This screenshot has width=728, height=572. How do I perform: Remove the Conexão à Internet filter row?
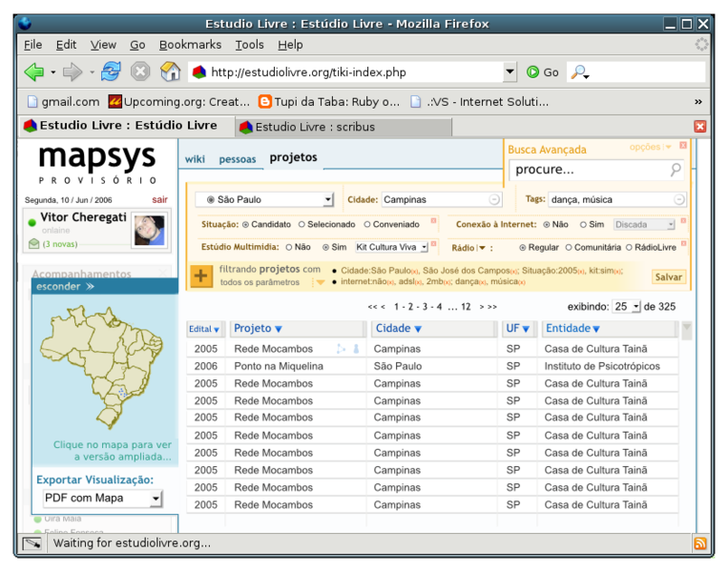point(683,221)
